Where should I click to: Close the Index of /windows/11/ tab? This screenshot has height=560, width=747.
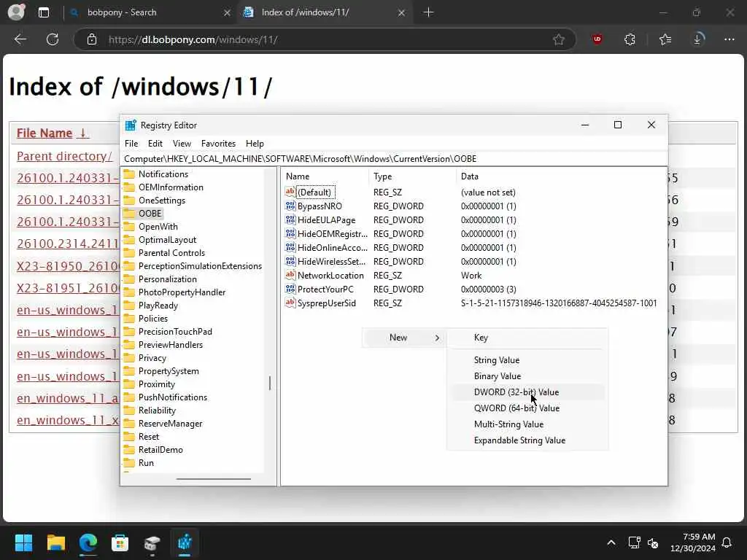402,13
